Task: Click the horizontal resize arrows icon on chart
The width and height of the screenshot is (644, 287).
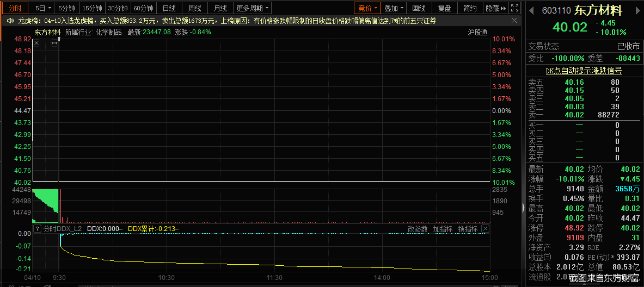Action: click(54, 43)
